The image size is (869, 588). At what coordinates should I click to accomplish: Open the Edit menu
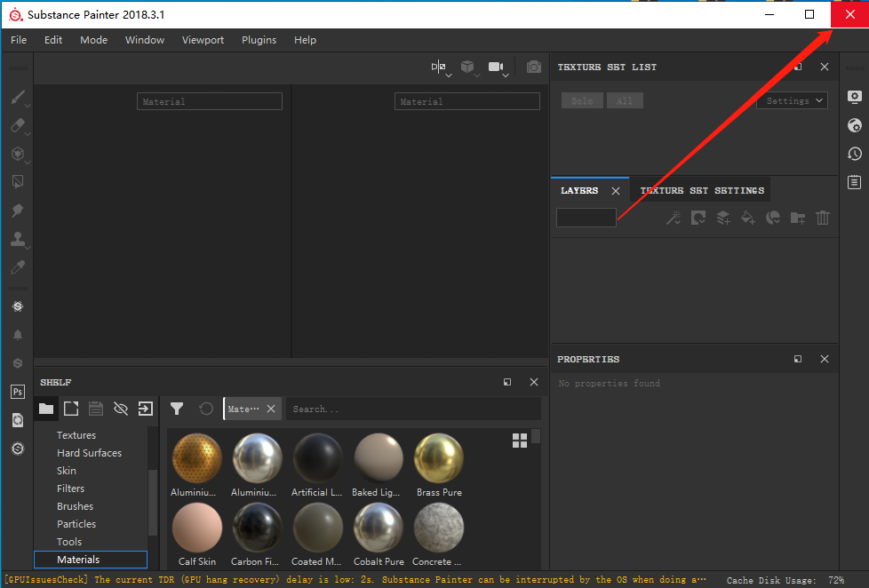coord(53,40)
